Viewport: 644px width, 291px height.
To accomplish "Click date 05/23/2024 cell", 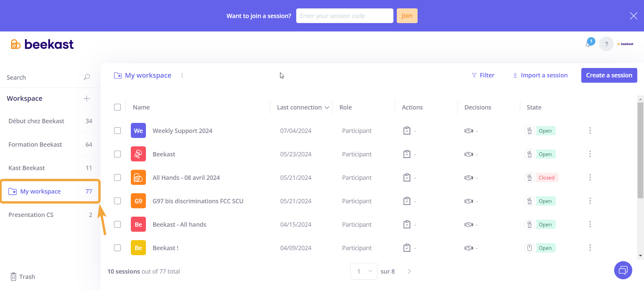I will click(296, 154).
